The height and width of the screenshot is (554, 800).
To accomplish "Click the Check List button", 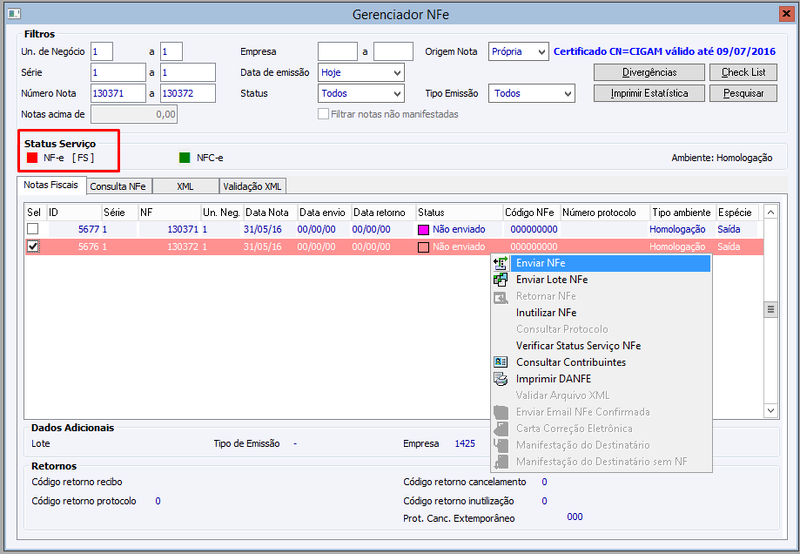I will 743,72.
